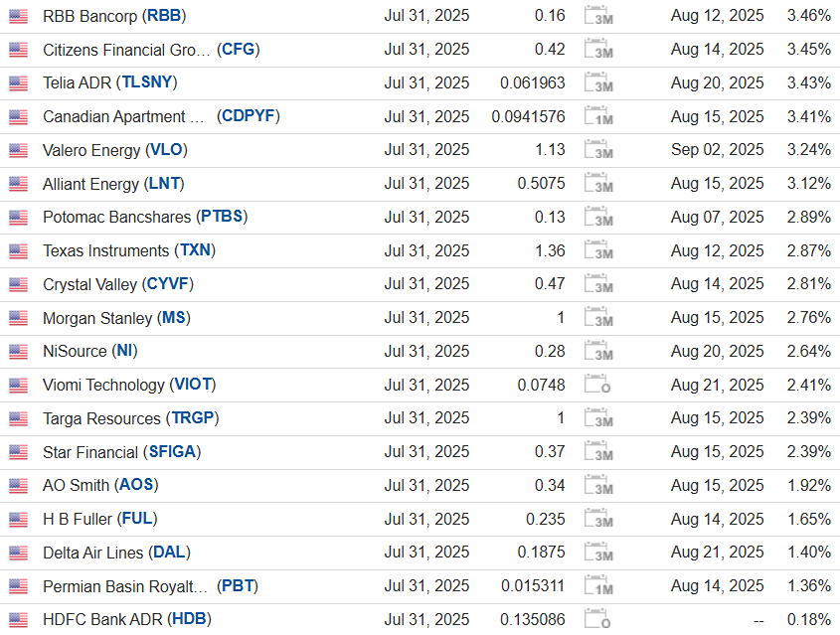Go to Targa Resources (TRGP) page
The image size is (840, 635).
[x=129, y=418]
